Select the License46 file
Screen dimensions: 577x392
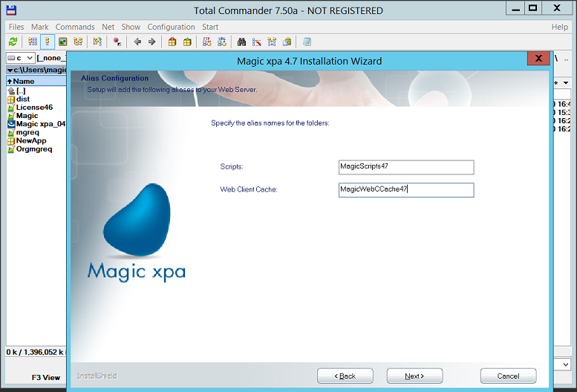point(30,108)
